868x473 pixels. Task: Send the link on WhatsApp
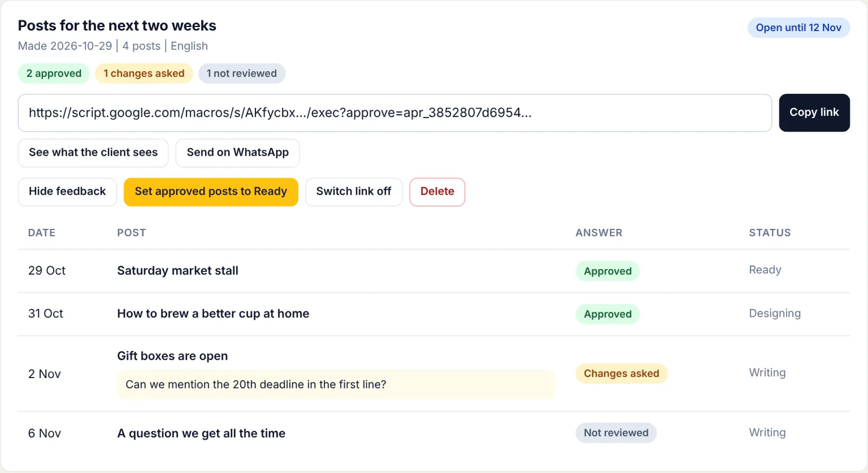click(x=238, y=153)
